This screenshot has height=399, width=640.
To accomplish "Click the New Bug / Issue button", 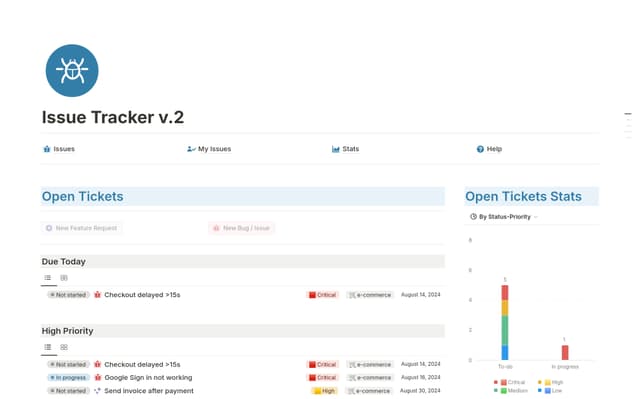I will tap(242, 228).
